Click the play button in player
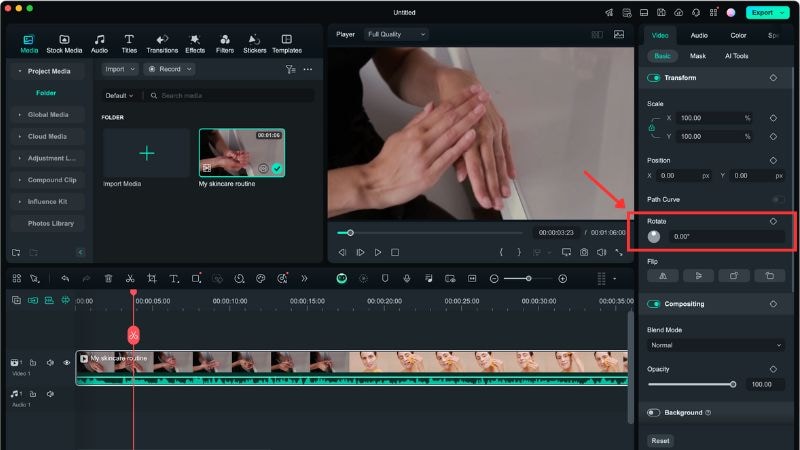This screenshot has width=800, height=450. coord(378,253)
